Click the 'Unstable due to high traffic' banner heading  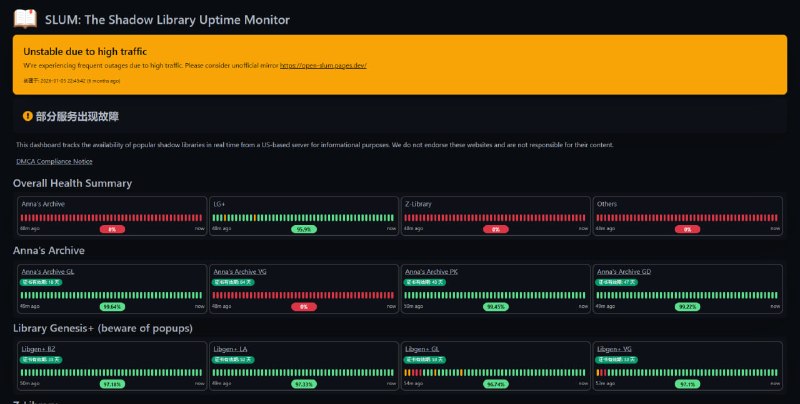click(85, 52)
